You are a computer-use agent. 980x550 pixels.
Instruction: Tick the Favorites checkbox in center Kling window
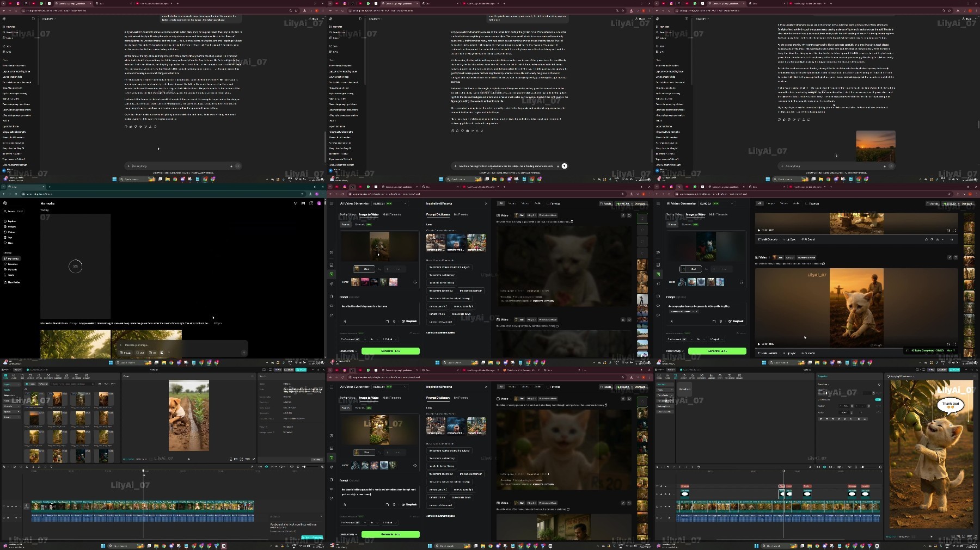pos(548,203)
